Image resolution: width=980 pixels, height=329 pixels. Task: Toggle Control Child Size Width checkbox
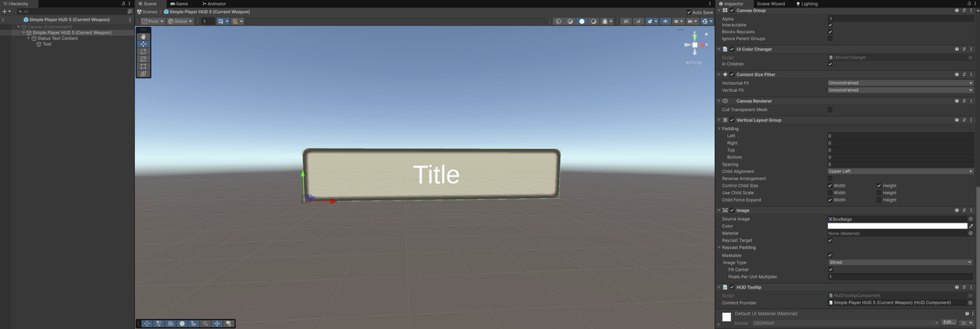point(830,186)
